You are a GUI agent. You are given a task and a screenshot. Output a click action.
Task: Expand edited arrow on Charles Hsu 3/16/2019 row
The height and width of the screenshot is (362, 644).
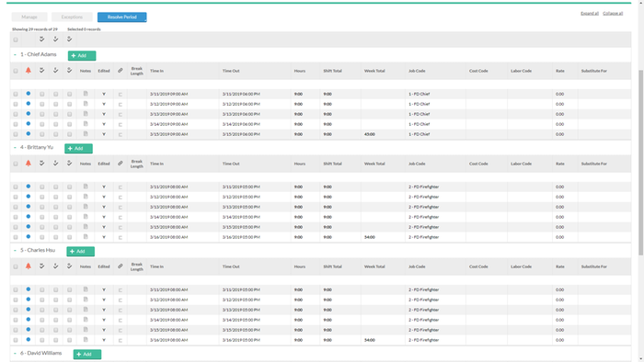104,340
